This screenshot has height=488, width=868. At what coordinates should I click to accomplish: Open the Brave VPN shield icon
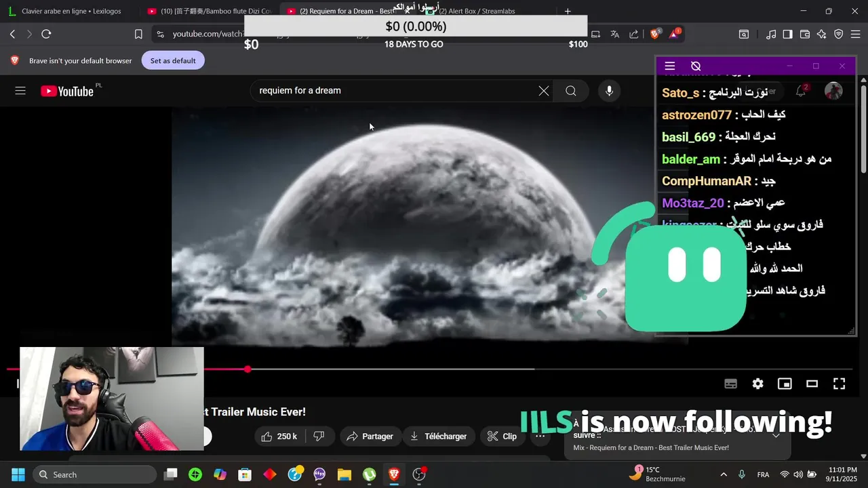point(839,34)
